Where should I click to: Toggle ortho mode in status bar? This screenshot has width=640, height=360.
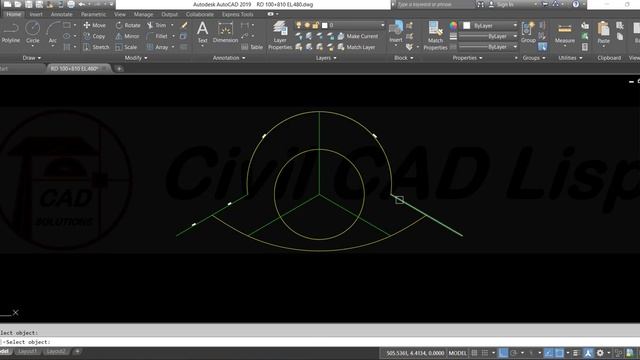pyautogui.click(x=503, y=353)
